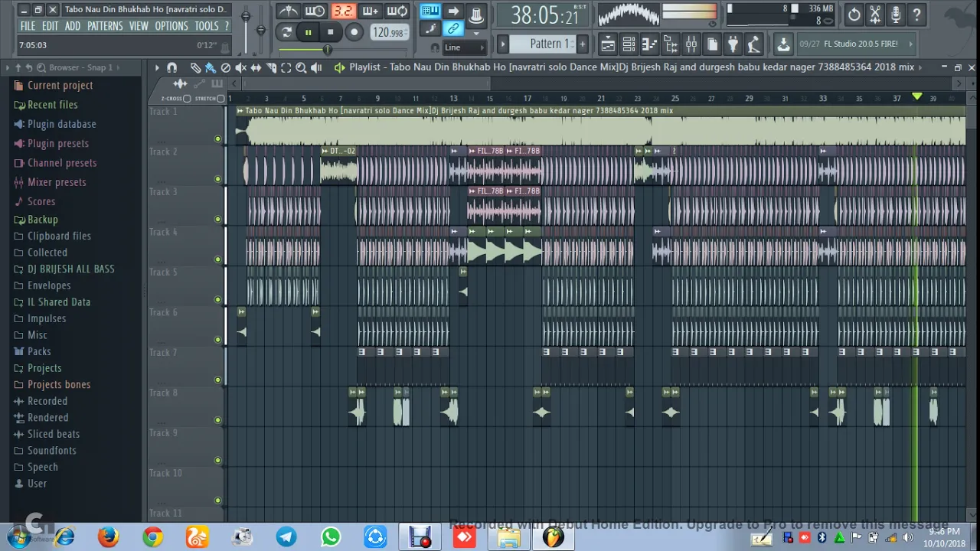Toggle the 3.2 recording countdown
Viewport: 980px width, 551px height.
click(x=342, y=11)
